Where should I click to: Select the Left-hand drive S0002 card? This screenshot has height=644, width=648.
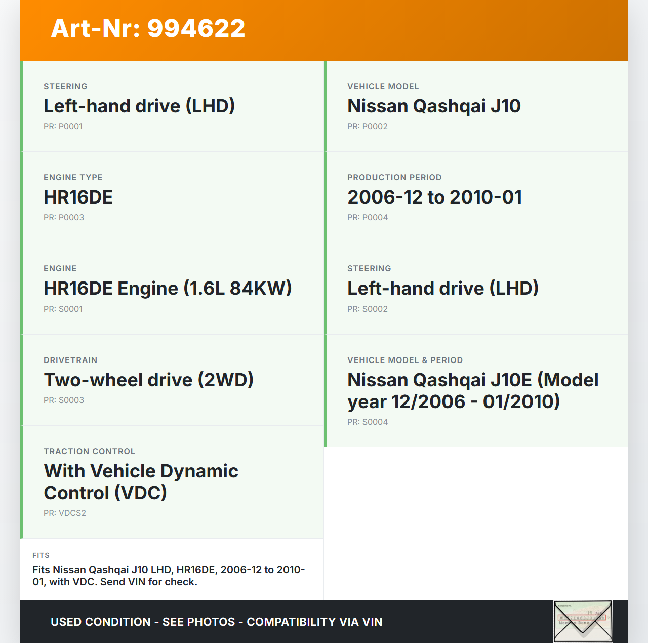442,289
